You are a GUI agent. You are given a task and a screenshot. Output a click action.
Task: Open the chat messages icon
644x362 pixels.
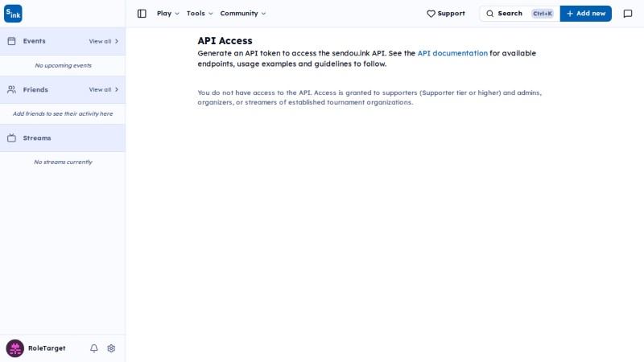(x=628, y=14)
